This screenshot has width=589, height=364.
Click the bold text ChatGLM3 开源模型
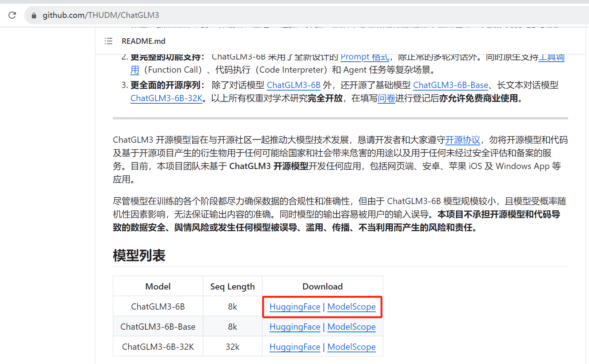click(x=269, y=166)
